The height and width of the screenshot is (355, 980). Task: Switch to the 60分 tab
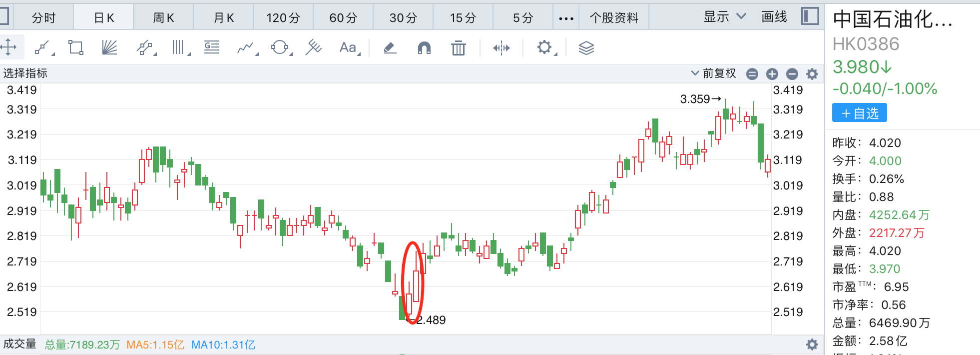tap(343, 18)
